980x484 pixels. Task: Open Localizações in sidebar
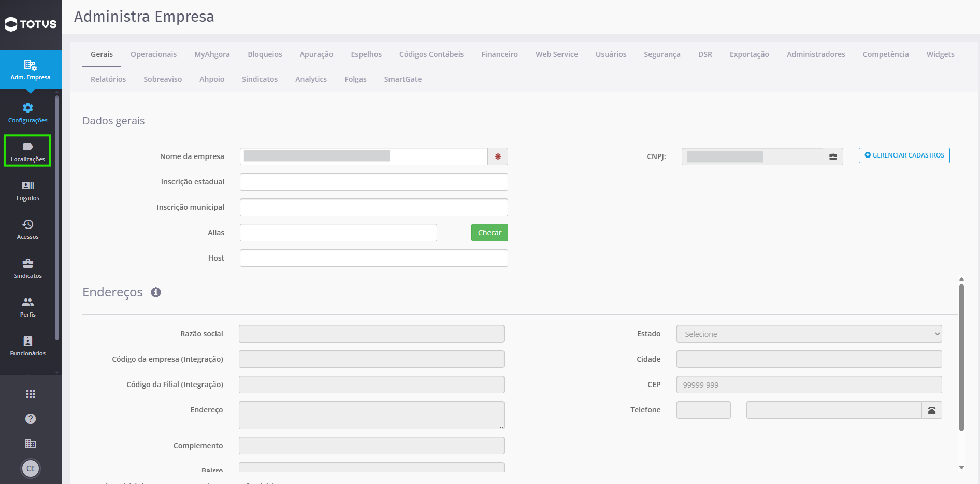coord(27,151)
